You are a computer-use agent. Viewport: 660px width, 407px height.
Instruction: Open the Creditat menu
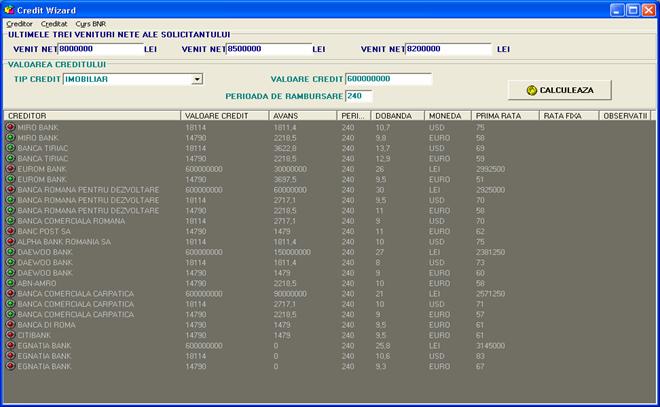tap(54, 24)
